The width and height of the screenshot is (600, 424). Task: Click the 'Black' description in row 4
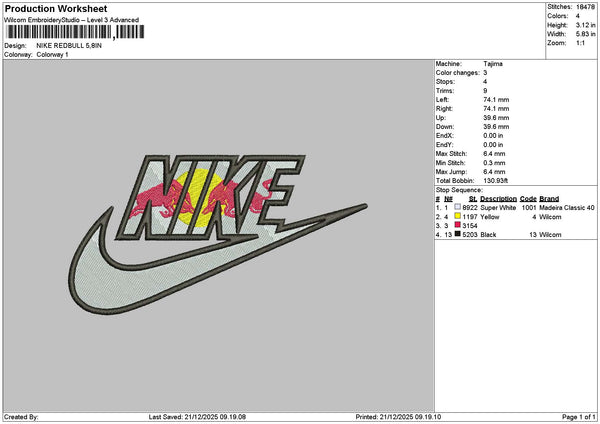click(488, 235)
